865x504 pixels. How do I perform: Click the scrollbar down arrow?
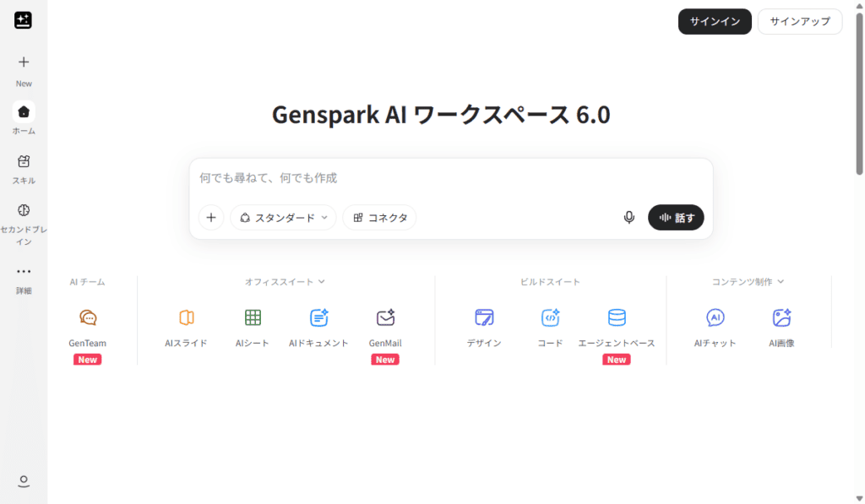pyautogui.click(x=859, y=498)
